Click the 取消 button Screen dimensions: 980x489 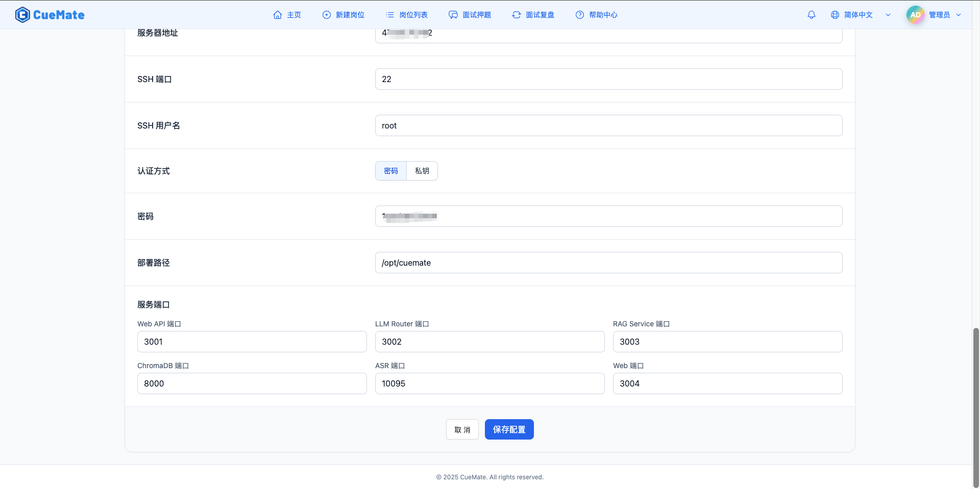[x=462, y=429]
